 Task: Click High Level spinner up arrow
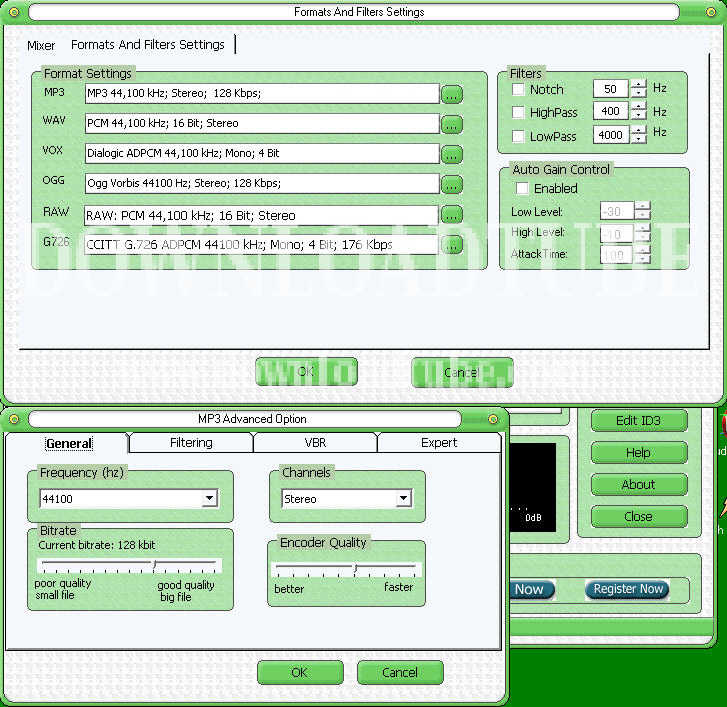coord(643,229)
